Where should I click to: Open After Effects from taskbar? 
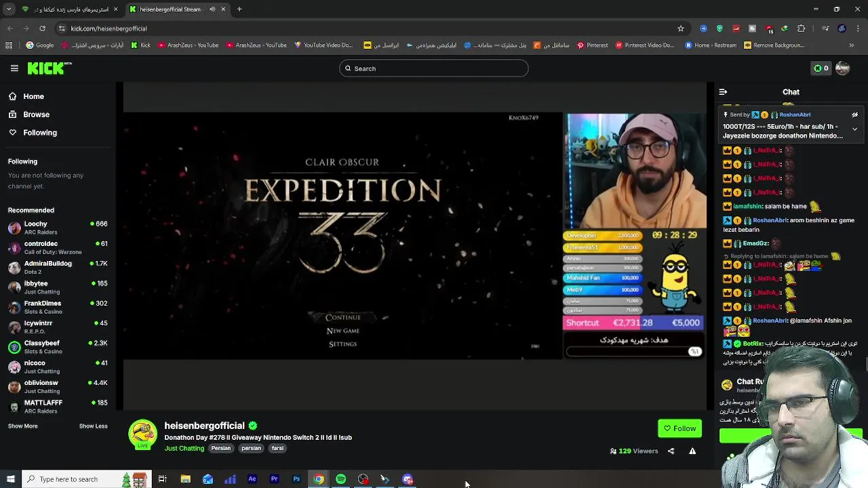pos(252,479)
